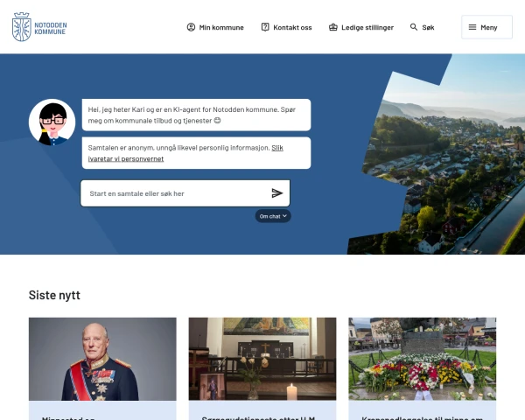Screen dimensions: 525x420
Task: Click the question mark icon beside Kontakt oss
Action: (x=265, y=27)
